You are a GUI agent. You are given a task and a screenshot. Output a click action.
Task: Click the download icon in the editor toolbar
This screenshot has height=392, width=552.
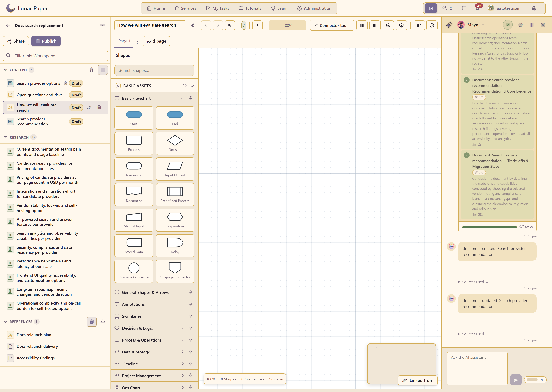click(x=257, y=25)
